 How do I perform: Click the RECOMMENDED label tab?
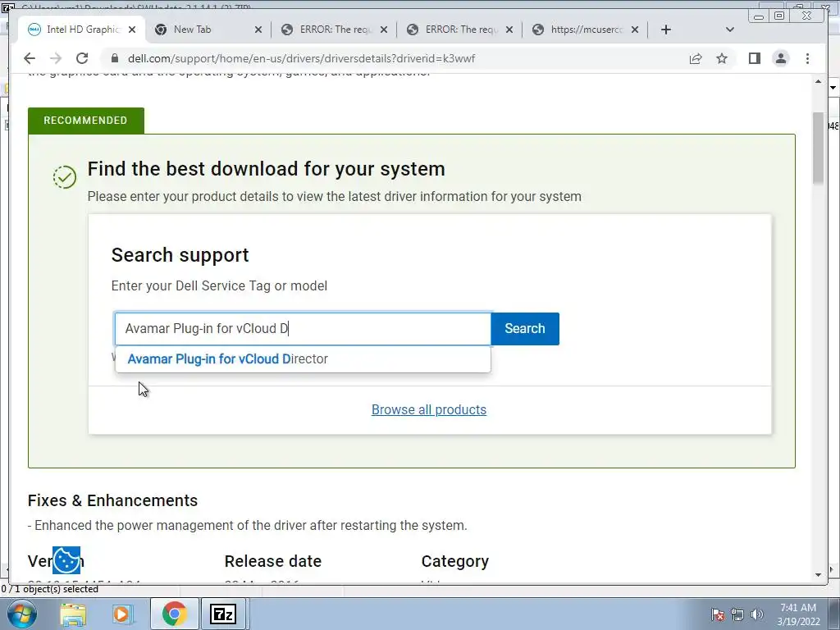coord(85,121)
